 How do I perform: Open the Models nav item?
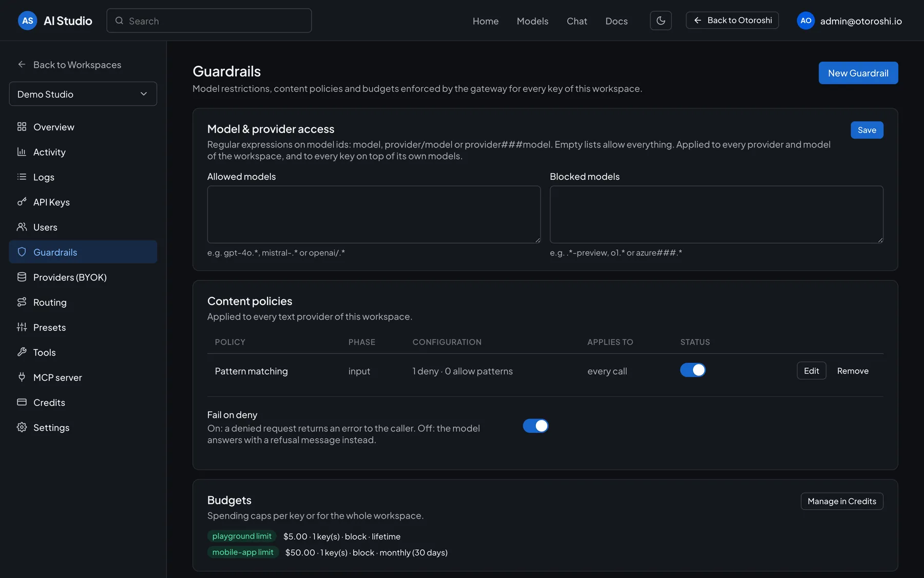pyautogui.click(x=532, y=21)
